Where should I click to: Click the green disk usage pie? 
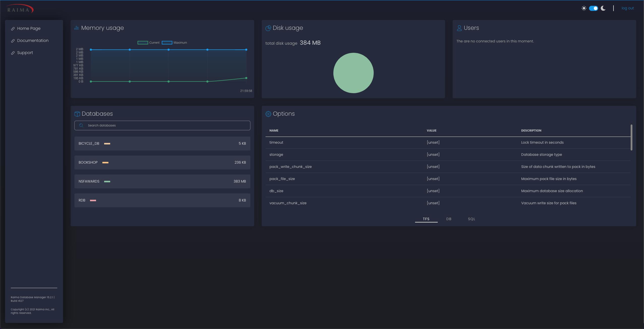click(353, 73)
